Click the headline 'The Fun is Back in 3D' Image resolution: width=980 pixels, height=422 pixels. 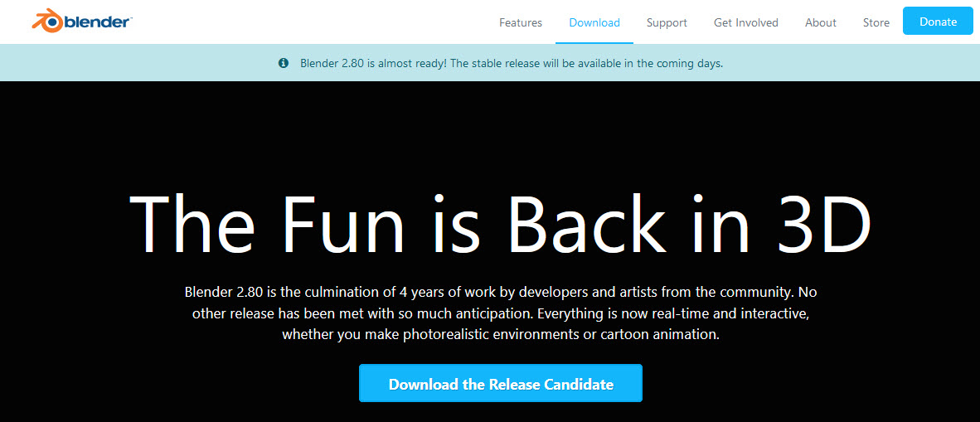point(500,225)
